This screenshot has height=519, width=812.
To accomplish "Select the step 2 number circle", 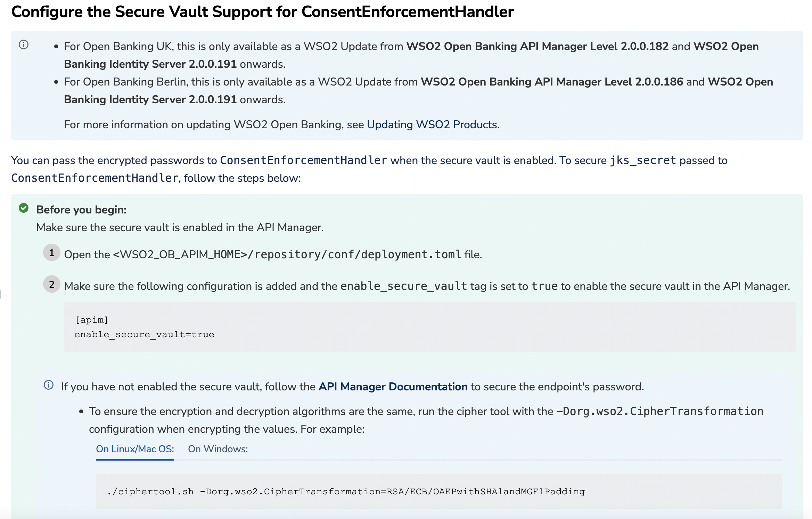I will pos(51,284).
